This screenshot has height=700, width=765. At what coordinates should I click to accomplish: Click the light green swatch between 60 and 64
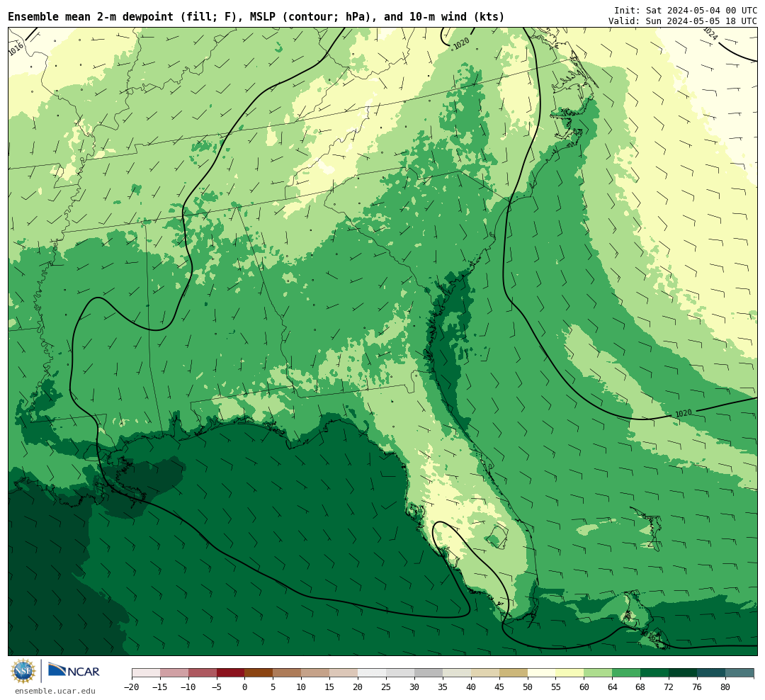pos(598,673)
